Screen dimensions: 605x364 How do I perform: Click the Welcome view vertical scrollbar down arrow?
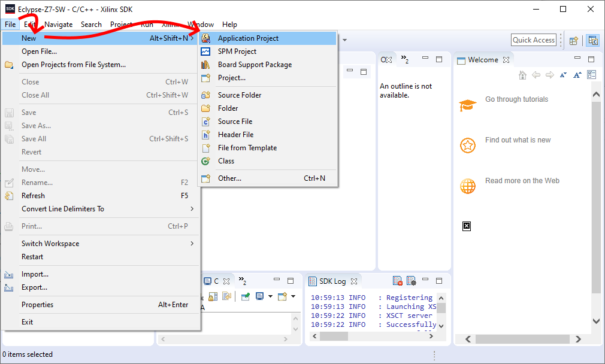596,321
